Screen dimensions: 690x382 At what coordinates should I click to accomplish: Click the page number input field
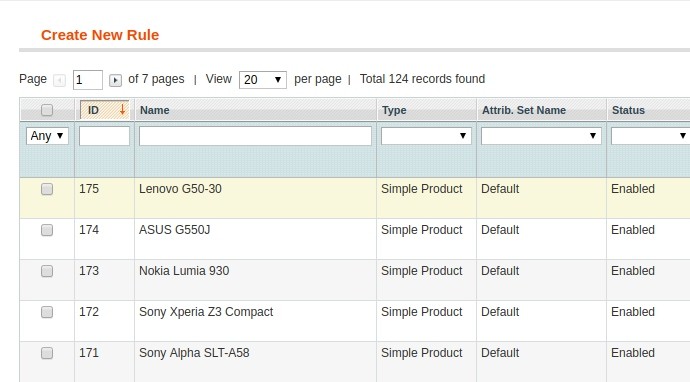click(88, 80)
